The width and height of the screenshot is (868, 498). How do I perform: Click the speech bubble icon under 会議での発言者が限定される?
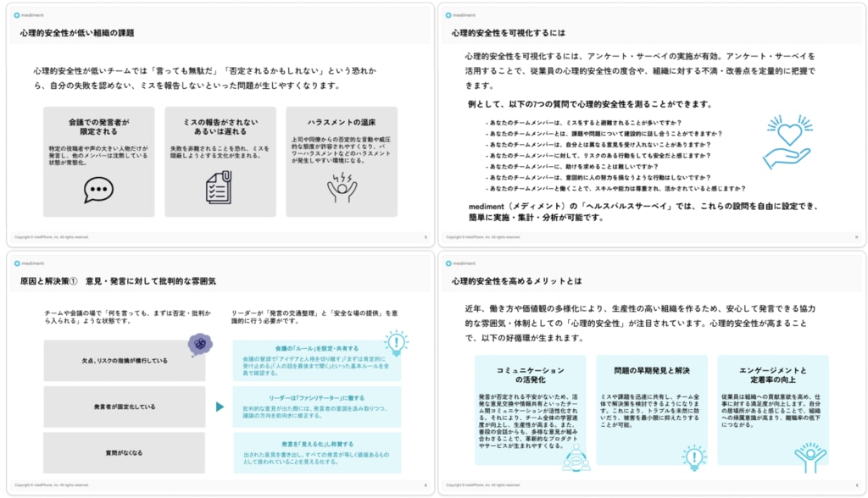pos(97,190)
